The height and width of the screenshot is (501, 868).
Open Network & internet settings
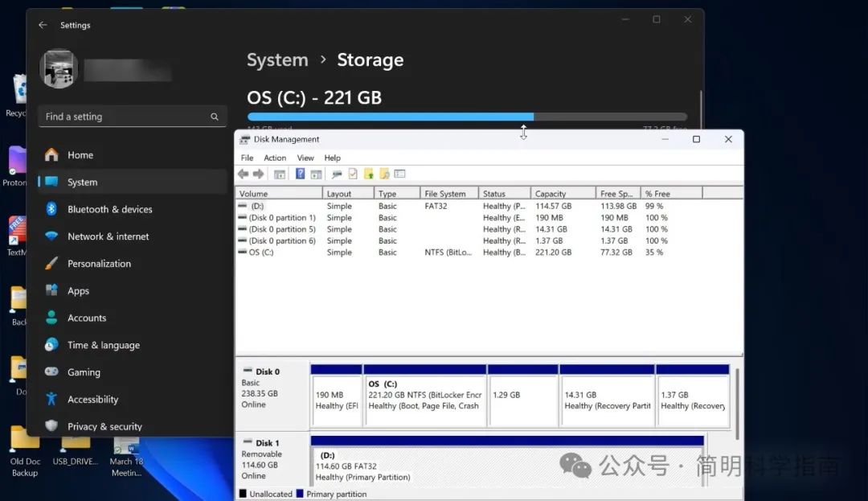click(108, 236)
